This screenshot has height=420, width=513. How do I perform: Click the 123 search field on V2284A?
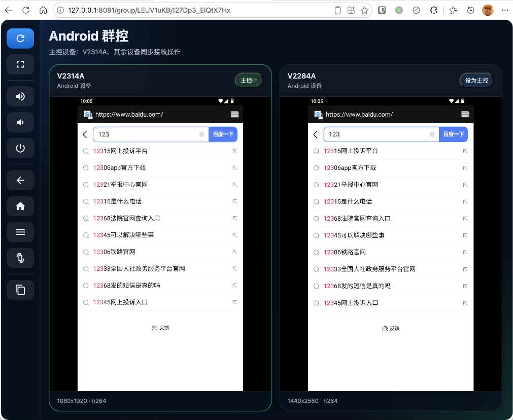point(381,134)
